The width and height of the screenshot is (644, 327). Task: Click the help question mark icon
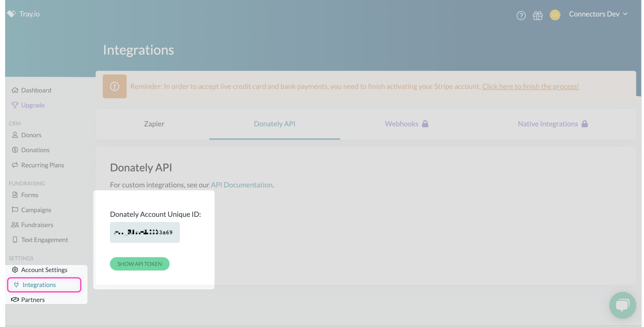click(x=521, y=15)
